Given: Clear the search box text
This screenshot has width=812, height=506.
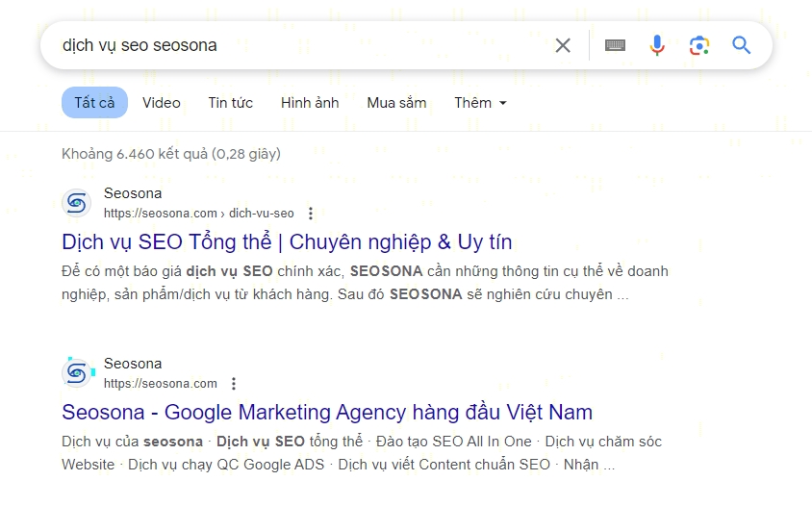Looking at the screenshot, I should point(563,45).
